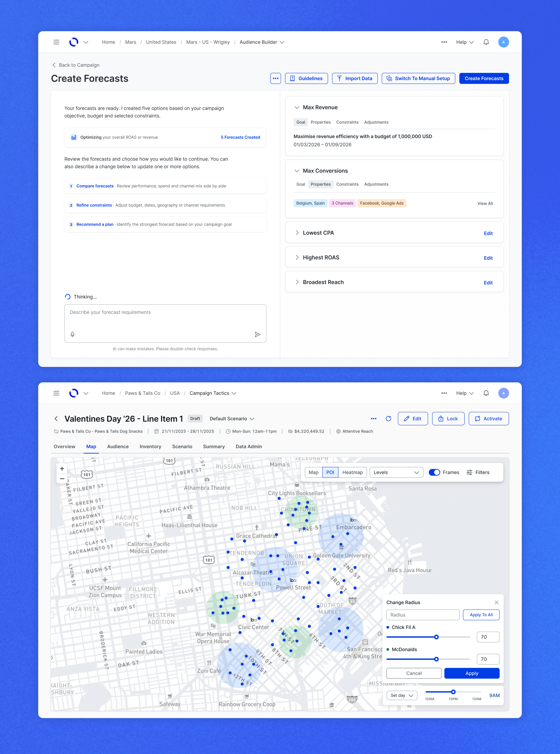
Task: Click Apply To All in Change Radius
Action: (481, 615)
